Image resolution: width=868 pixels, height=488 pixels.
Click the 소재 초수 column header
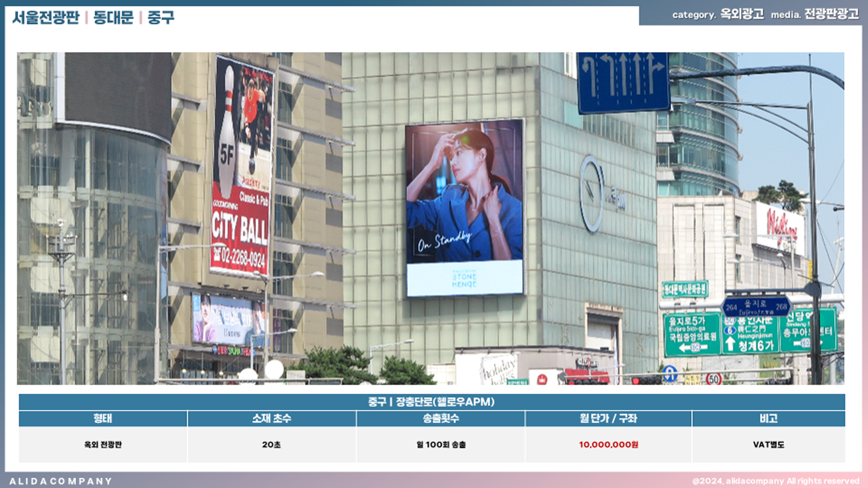tap(272, 419)
